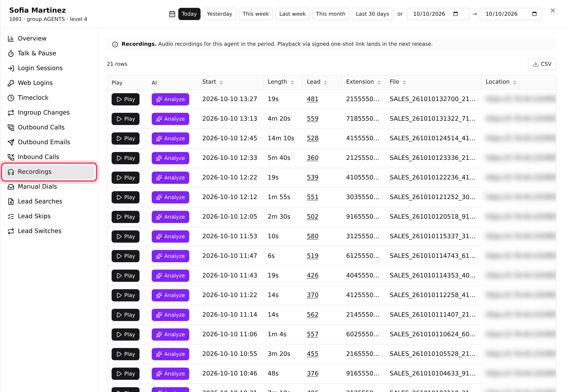
Task: Play the 13:27 recording
Action: point(125,99)
